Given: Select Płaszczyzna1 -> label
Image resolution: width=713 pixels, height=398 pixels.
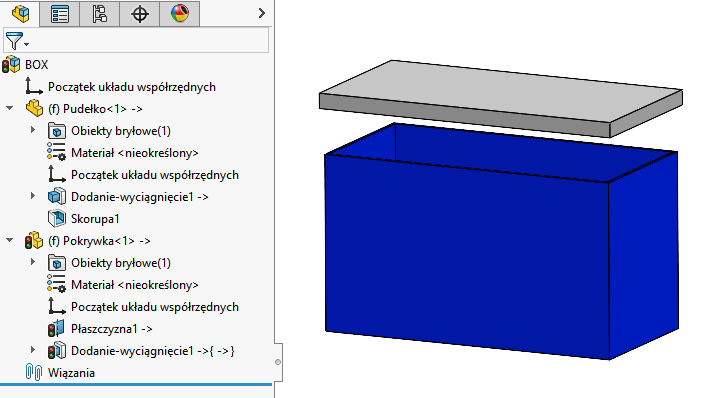Looking at the screenshot, I should click(x=111, y=329).
